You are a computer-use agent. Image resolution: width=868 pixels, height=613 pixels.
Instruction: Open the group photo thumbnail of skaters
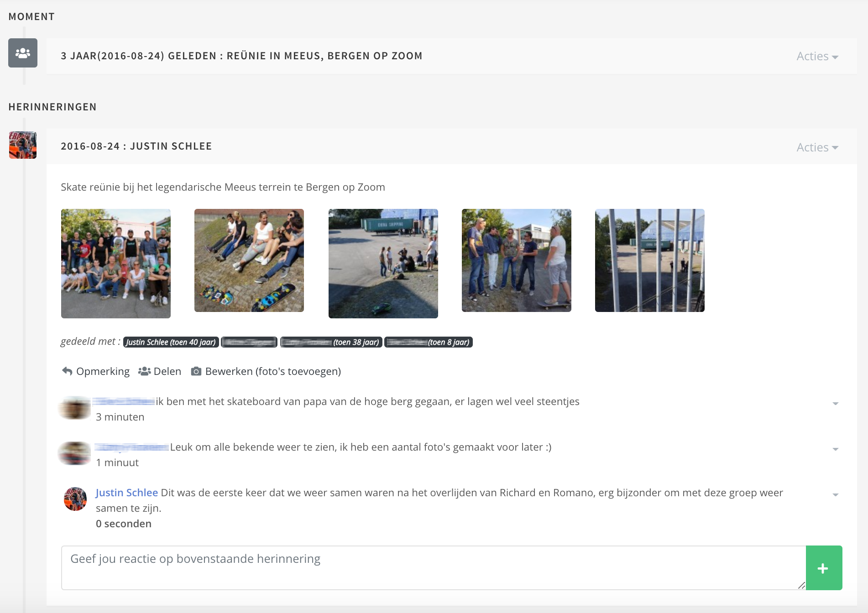tap(116, 263)
